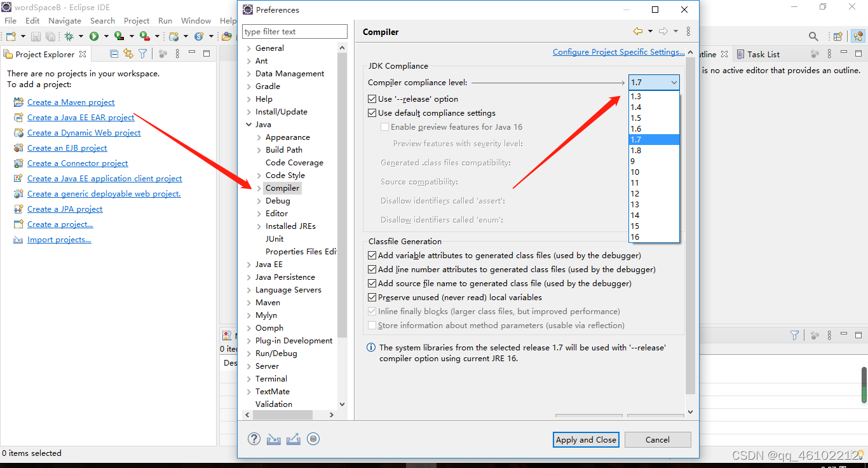The width and height of the screenshot is (868, 468).
Task: Open the Navigate menu
Action: click(x=65, y=20)
